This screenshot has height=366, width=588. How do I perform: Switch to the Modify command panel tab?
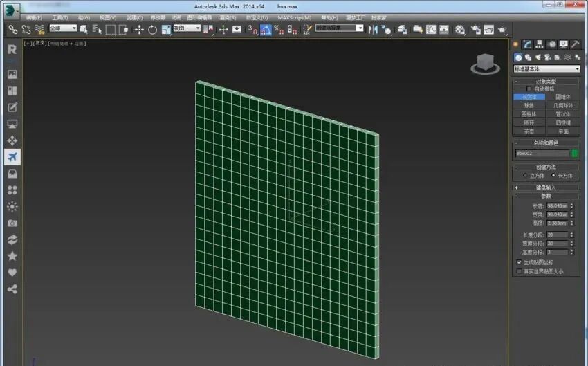(x=528, y=44)
